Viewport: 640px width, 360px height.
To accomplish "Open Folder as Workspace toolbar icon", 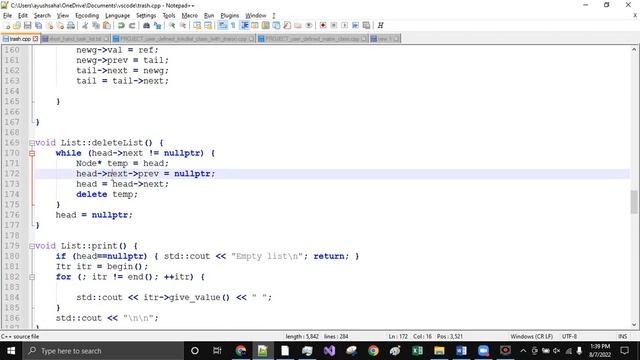I will [x=298, y=25].
